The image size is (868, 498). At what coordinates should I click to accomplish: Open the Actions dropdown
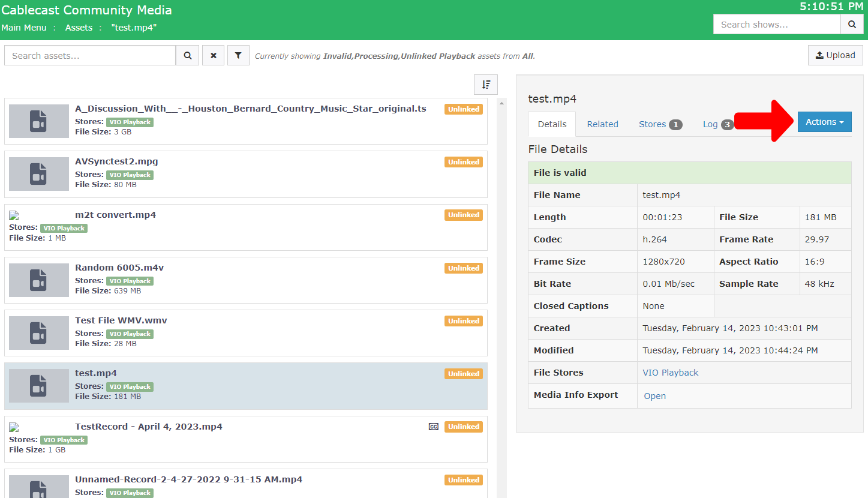824,122
